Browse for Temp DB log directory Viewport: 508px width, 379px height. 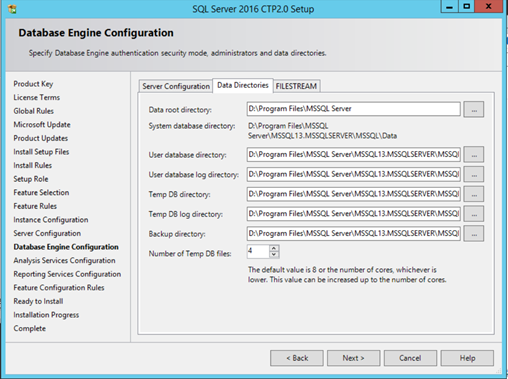[x=474, y=214]
